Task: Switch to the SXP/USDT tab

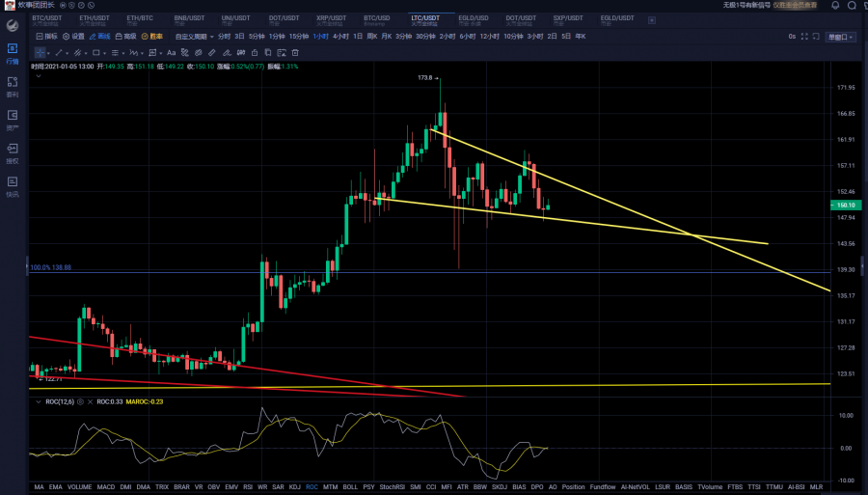Action: [567, 18]
